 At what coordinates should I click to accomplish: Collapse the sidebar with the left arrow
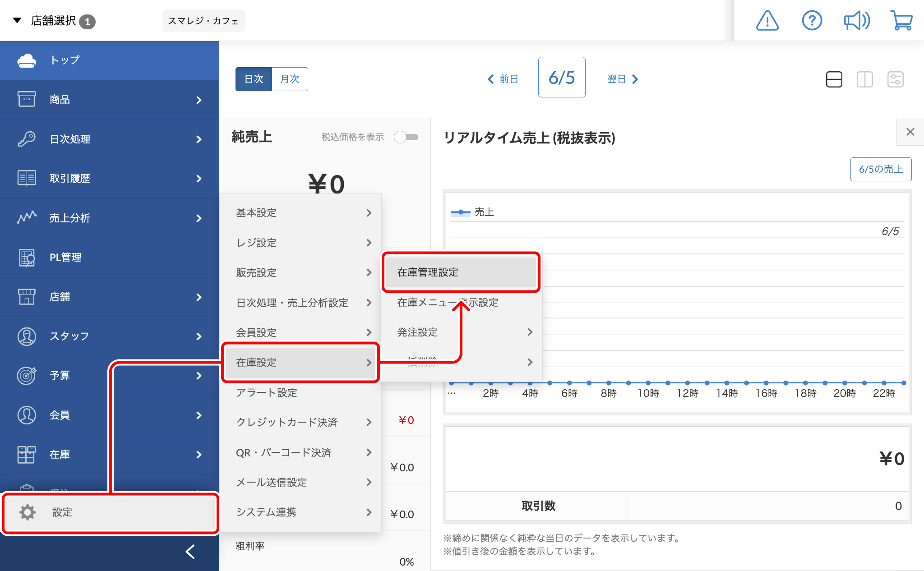click(x=190, y=552)
